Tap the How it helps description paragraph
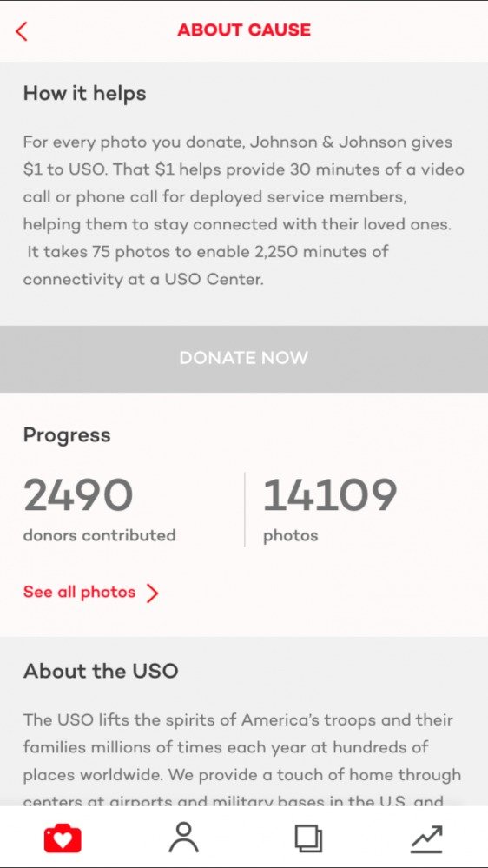This screenshot has width=488, height=868. coord(243,210)
